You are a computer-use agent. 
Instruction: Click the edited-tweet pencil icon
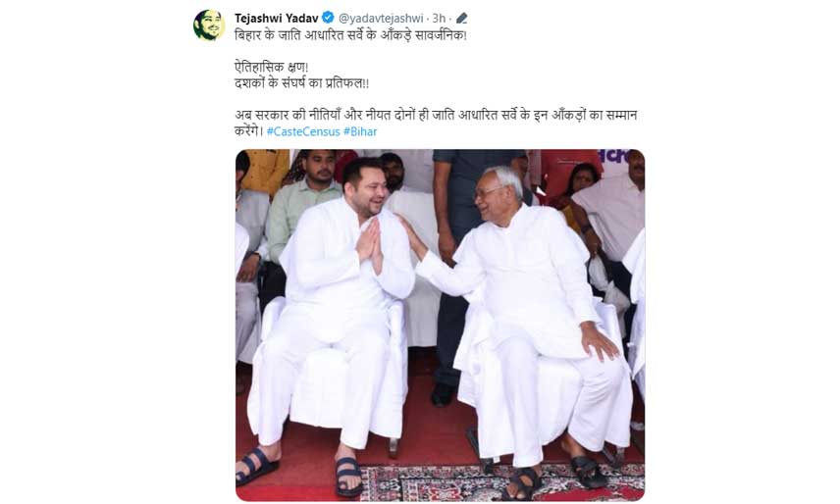coord(462,19)
